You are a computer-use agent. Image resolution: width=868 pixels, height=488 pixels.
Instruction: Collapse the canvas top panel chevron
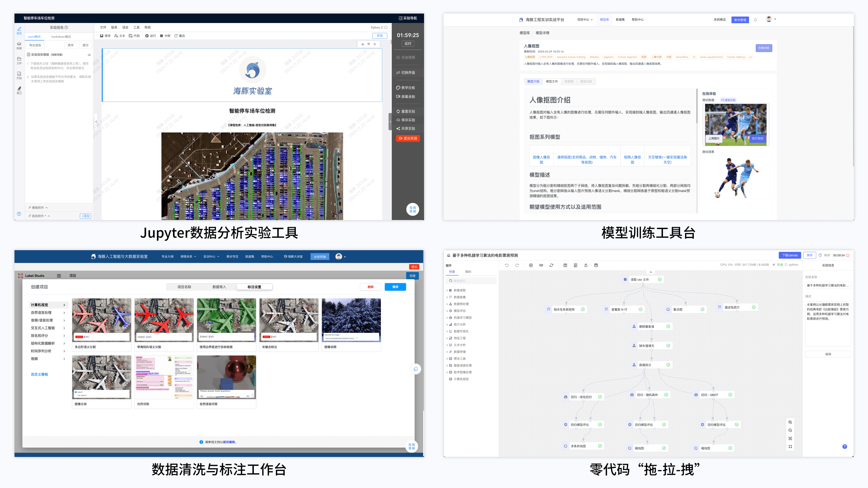[x=651, y=272]
